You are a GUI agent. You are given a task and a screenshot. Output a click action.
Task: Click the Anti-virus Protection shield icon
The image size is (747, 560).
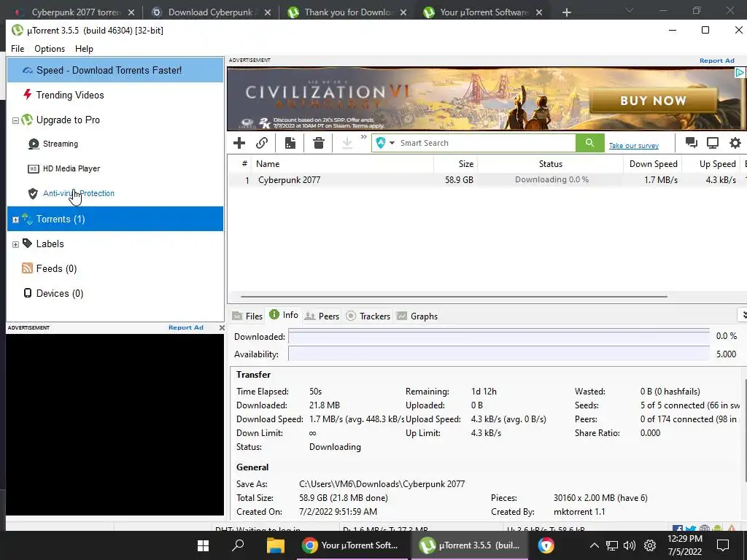[x=33, y=193]
